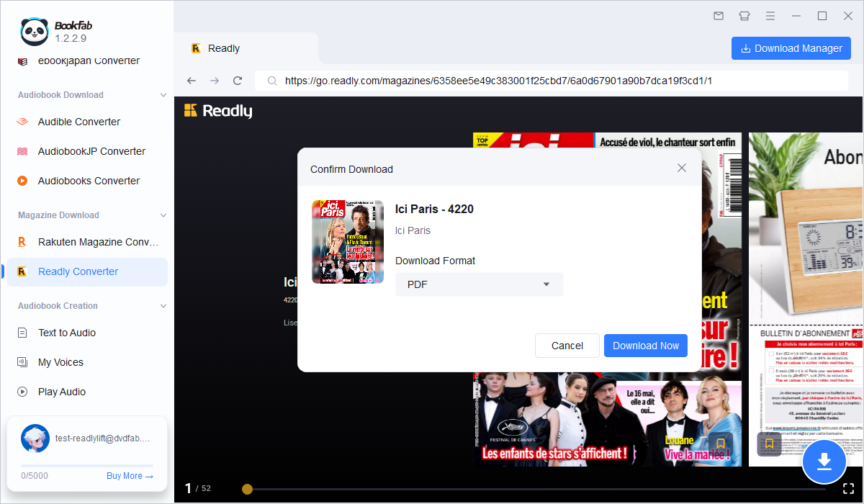This screenshot has width=864, height=504.
Task: Open ebookjapan Converter
Action: (x=87, y=61)
